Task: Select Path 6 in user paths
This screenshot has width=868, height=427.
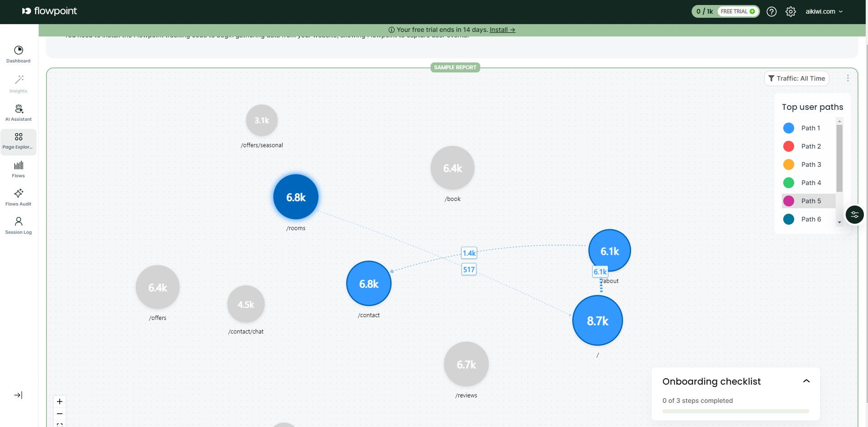Action: pos(809,219)
